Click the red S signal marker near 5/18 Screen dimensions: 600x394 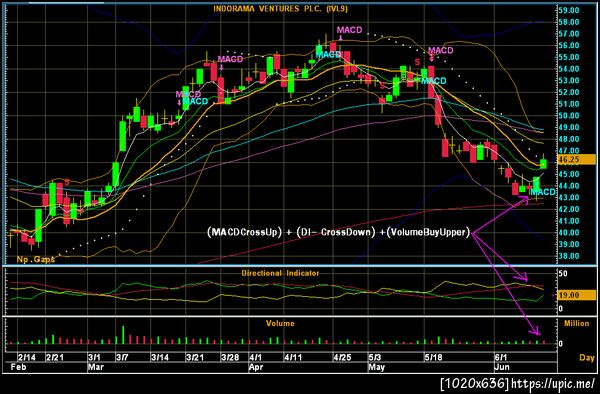point(417,62)
